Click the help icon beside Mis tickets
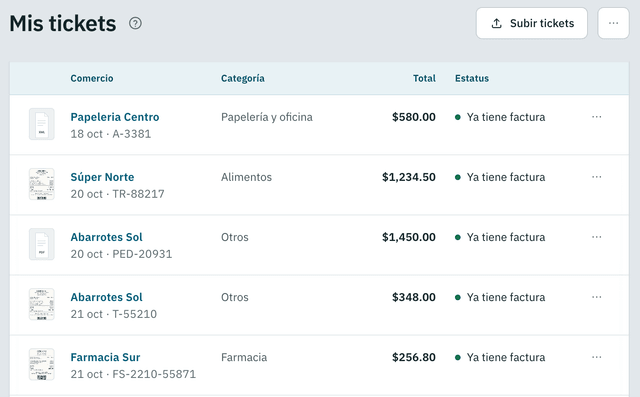The width and height of the screenshot is (640, 397). click(136, 23)
